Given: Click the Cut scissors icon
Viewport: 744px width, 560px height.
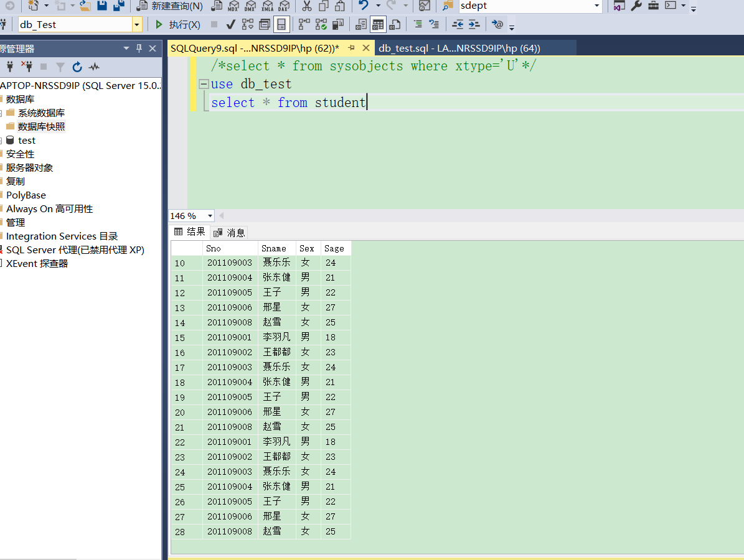Looking at the screenshot, I should coord(307,6).
